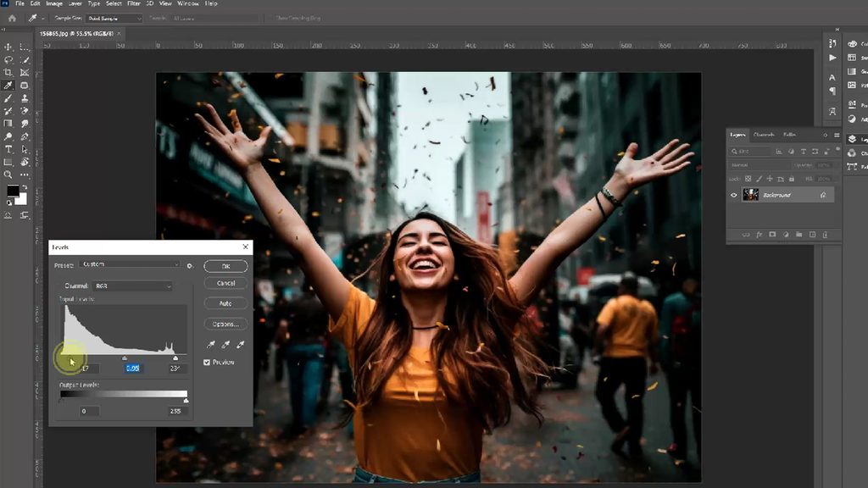Hide the Background layer eye icon
Screen dimensions: 868x488
point(734,195)
